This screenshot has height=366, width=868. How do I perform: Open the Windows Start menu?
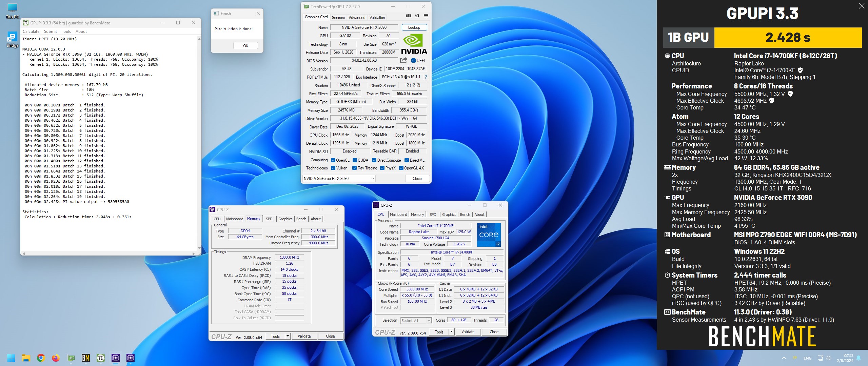(x=11, y=358)
